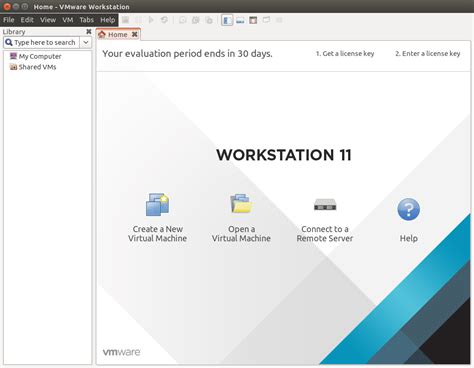Click the grayed-out play power on icon
474x368 pixels.
coord(151,20)
